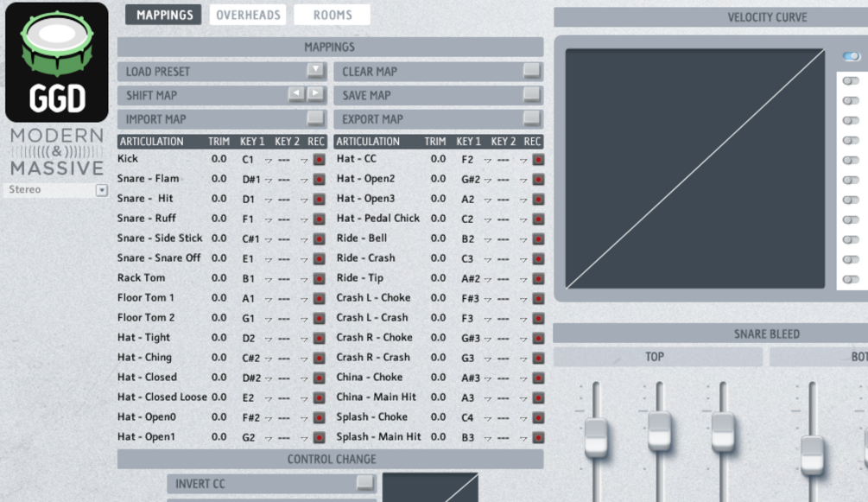The width and height of the screenshot is (868, 502).
Task: Open the Key 1 dropdown for Kick
Action: pyautogui.click(x=261, y=158)
